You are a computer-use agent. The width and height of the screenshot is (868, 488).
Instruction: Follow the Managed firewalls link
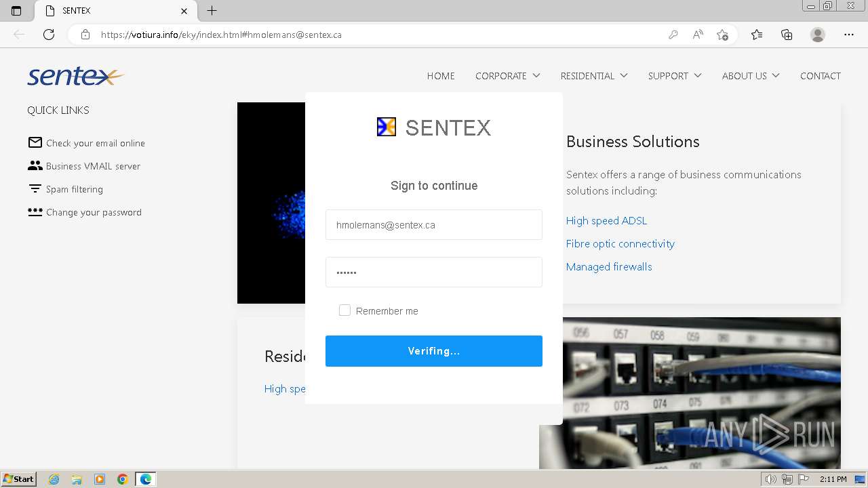pos(609,266)
